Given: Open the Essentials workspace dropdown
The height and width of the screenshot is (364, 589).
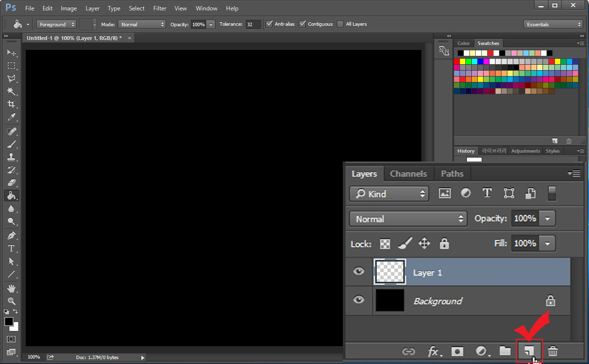Looking at the screenshot, I should click(x=553, y=24).
